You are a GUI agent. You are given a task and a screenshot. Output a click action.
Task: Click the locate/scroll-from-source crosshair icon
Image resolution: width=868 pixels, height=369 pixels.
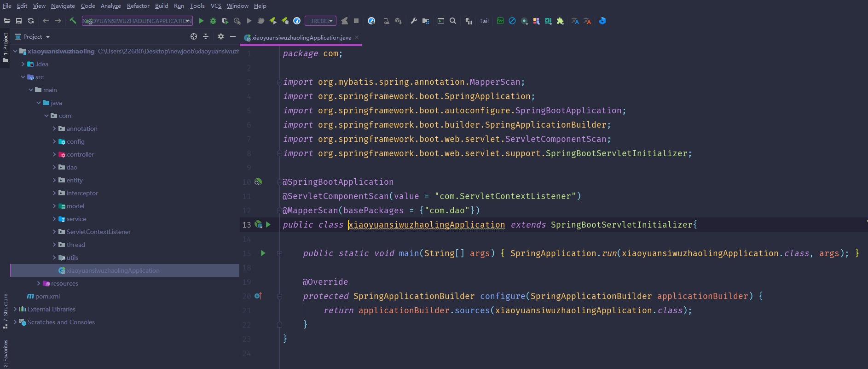click(194, 36)
